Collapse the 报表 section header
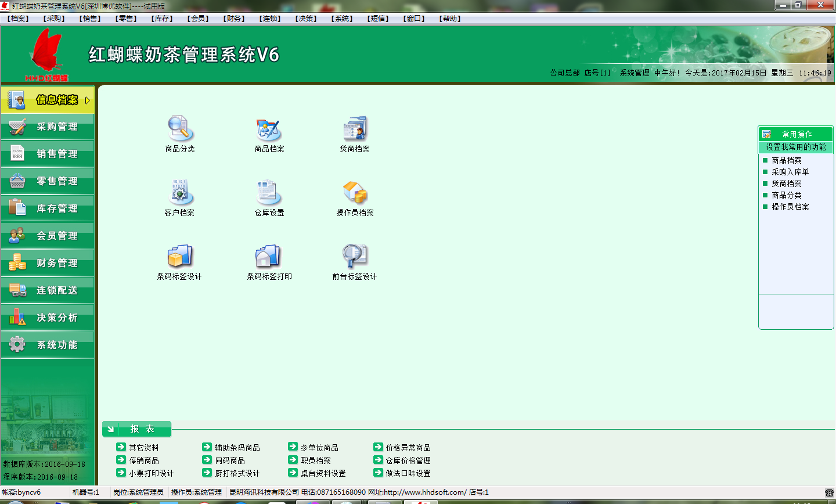Image resolution: width=836 pixels, height=504 pixels. coord(137,429)
